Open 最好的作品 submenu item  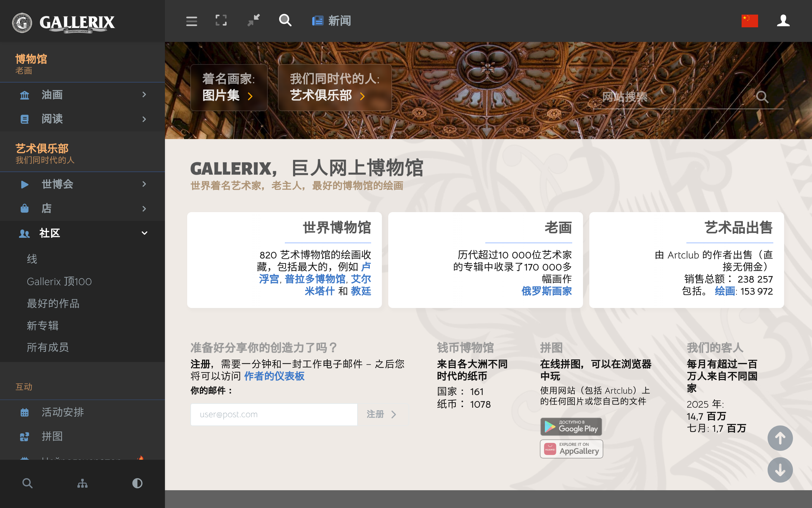53,304
